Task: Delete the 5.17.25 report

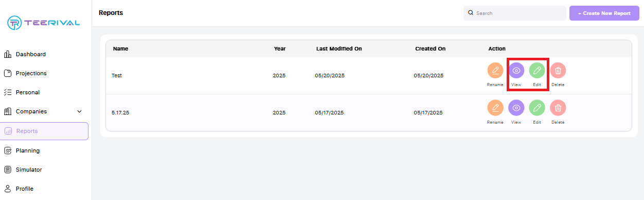Action: point(558,108)
